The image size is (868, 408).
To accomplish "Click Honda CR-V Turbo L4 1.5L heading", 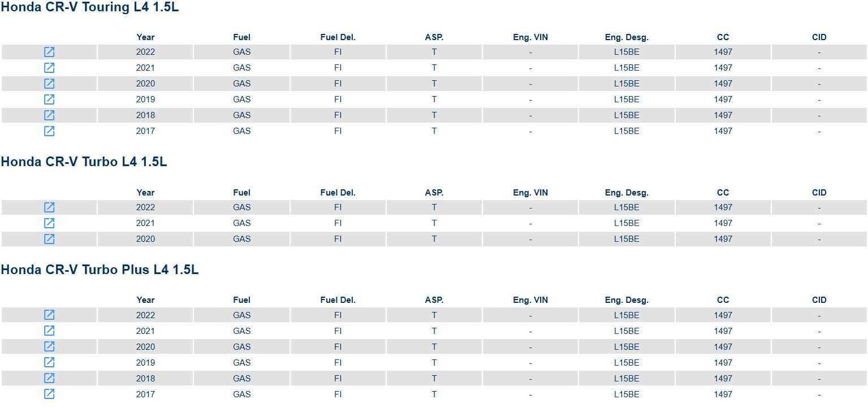I will click(x=84, y=162).
